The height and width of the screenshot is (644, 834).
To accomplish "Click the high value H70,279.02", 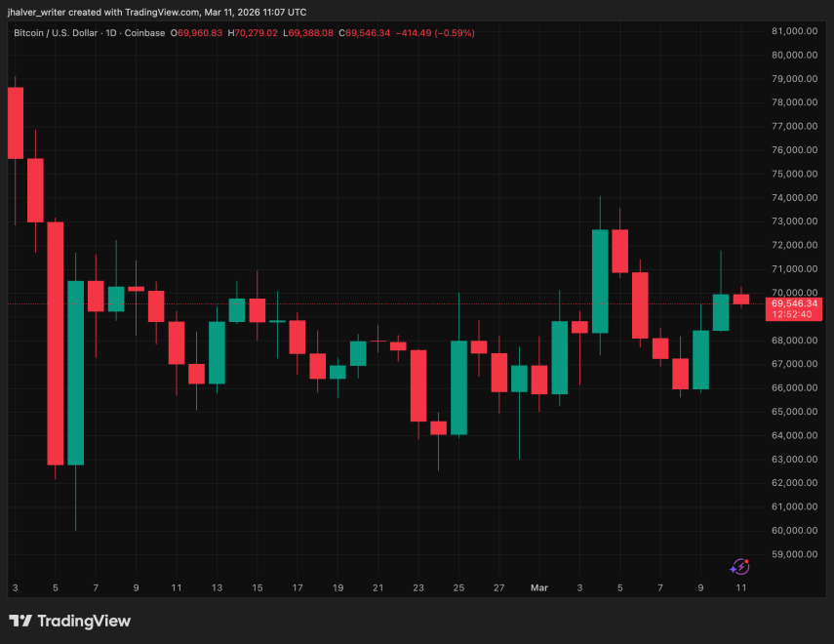I will pyautogui.click(x=253, y=33).
